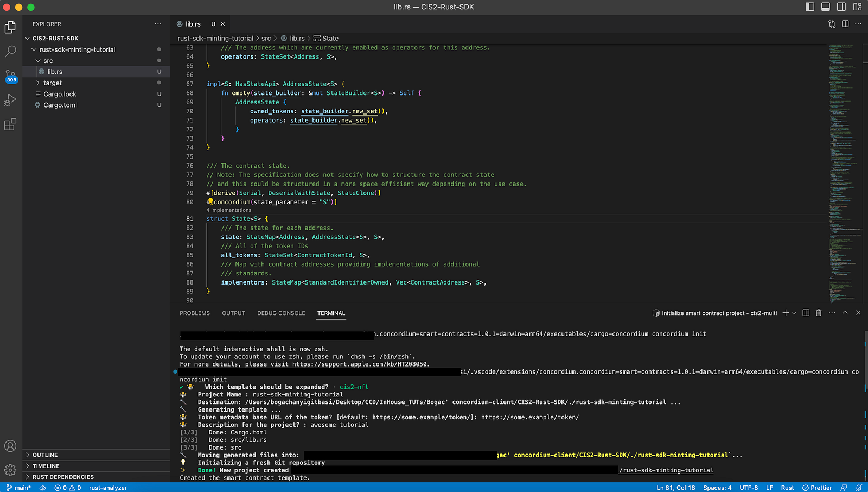Change encoding via UTF-8 status item
The height and width of the screenshot is (492, 868).
click(749, 488)
